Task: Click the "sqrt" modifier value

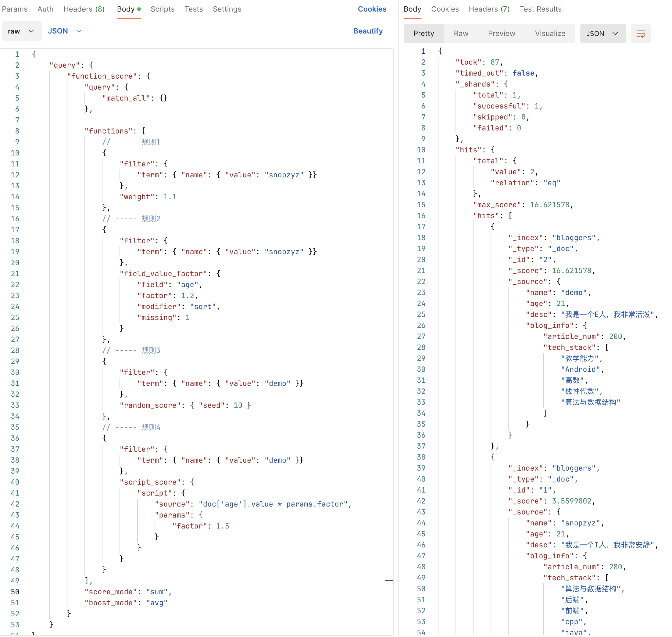Action: tap(203, 307)
